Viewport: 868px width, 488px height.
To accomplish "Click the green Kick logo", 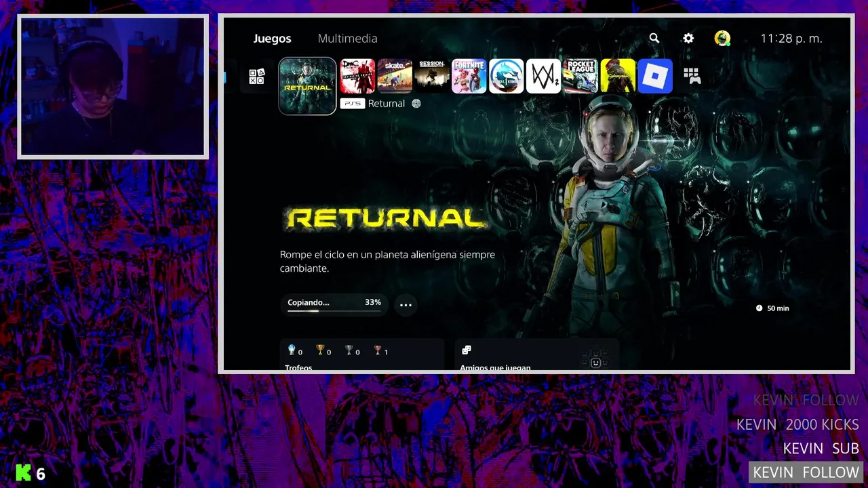I will pyautogui.click(x=23, y=473).
